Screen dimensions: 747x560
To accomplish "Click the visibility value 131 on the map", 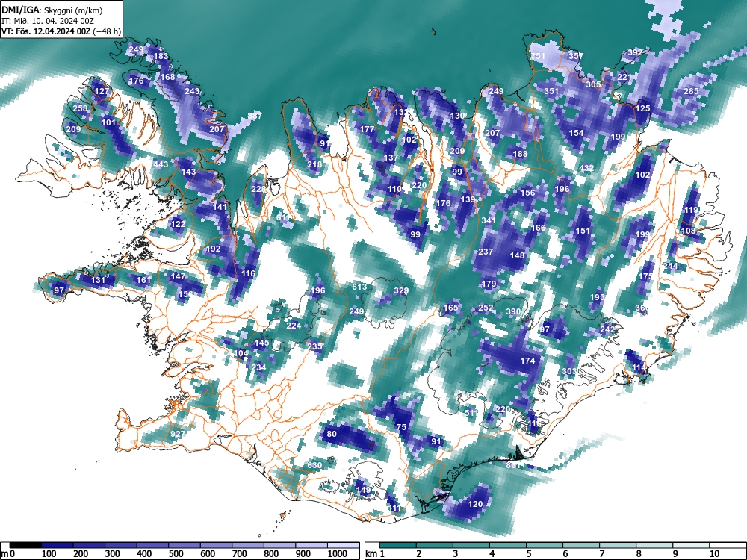I will 98,280.
